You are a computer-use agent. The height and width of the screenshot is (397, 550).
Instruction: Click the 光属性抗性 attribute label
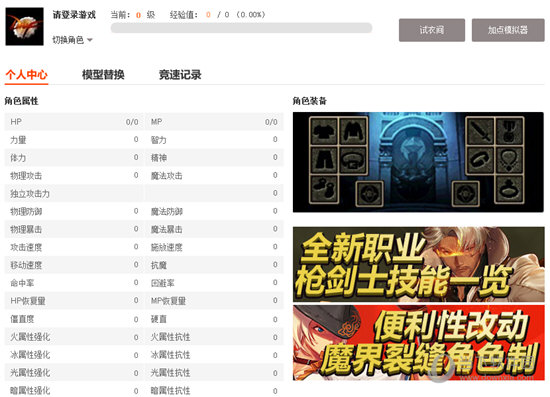[170, 373]
